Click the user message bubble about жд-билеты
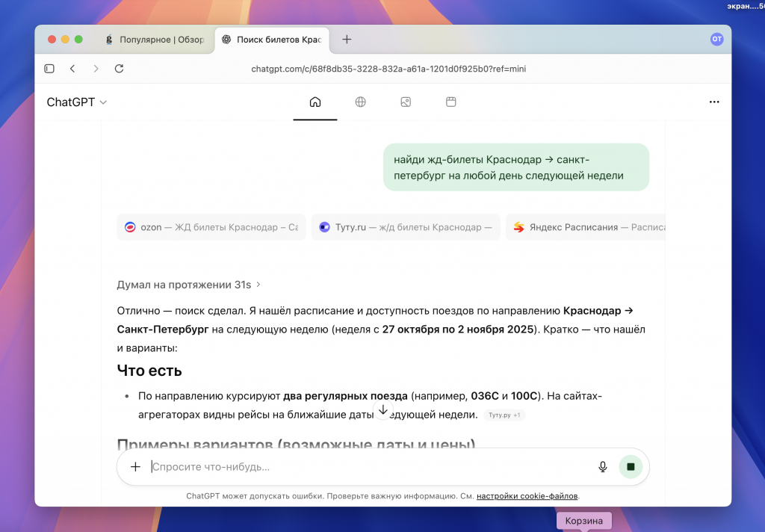Viewport: 765px width, 532px height. point(516,167)
